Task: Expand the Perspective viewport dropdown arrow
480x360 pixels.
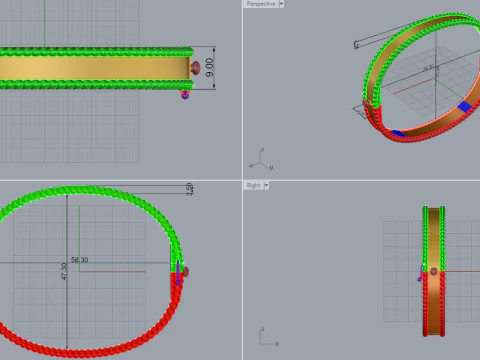Action: 281,4
